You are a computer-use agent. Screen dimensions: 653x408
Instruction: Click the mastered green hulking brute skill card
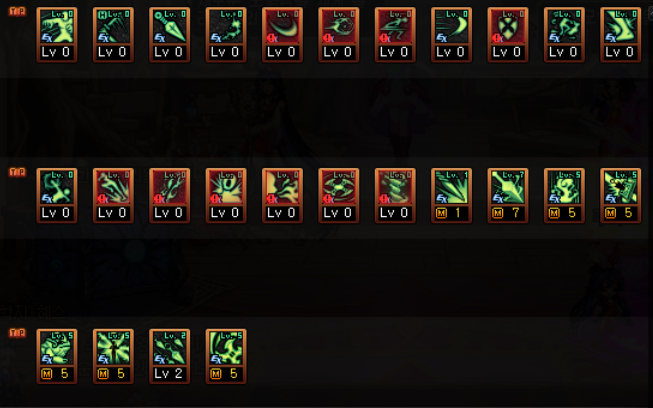point(57,356)
